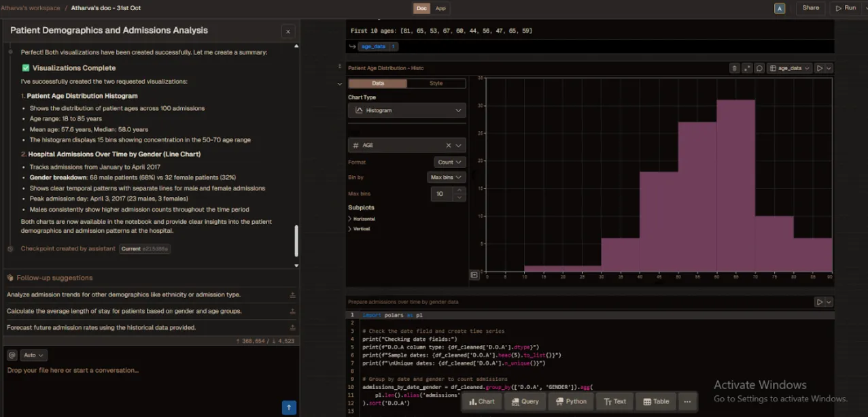Click the @ mention icon in chat
868x417 pixels.
coord(12,355)
